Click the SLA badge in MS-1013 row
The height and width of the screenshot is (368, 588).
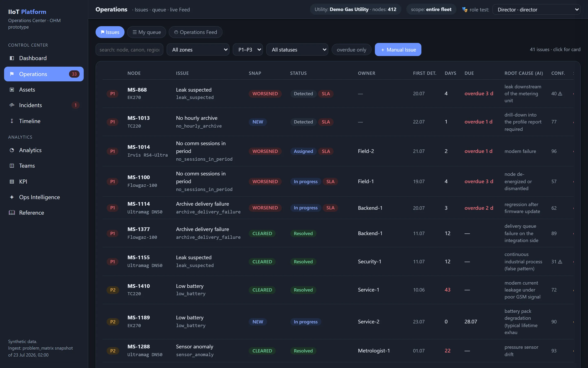point(326,122)
